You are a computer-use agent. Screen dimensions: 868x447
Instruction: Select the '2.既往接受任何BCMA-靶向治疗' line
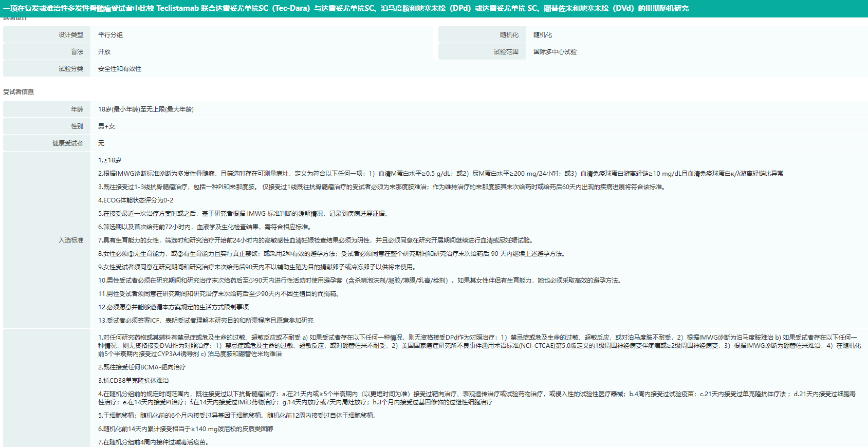[x=142, y=367]
